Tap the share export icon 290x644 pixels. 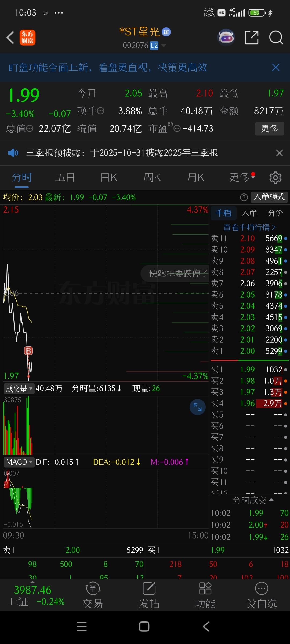point(252,37)
